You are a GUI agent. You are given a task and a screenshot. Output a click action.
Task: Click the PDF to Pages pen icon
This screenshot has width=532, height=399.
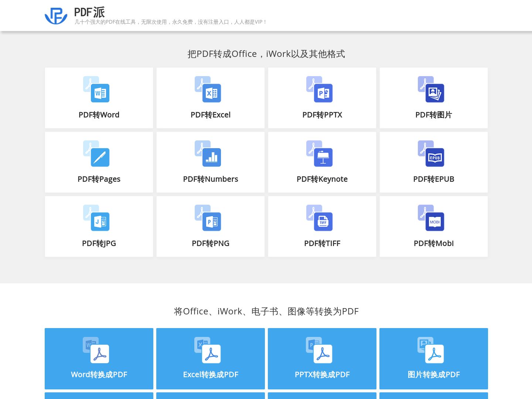(x=96, y=153)
